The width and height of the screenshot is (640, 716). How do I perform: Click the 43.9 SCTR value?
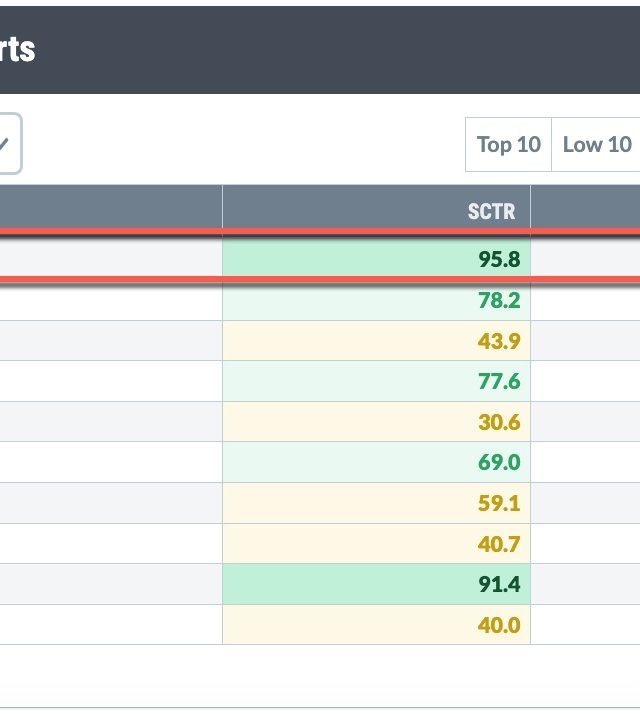498,341
